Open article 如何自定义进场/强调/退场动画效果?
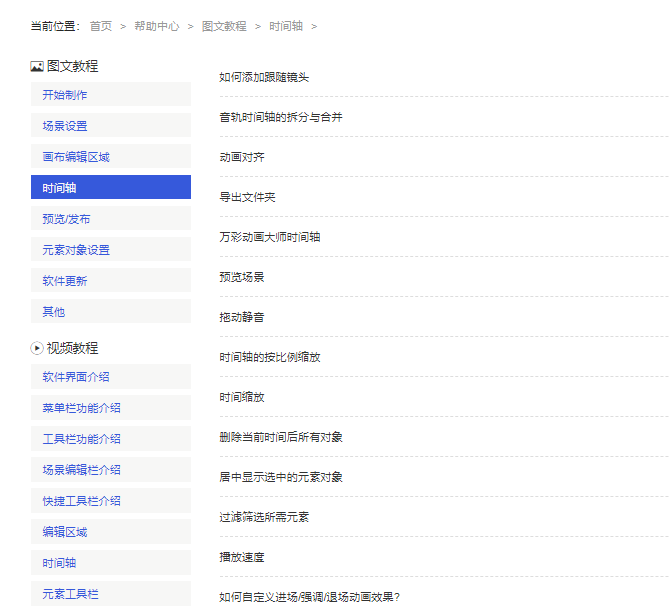 (309, 597)
